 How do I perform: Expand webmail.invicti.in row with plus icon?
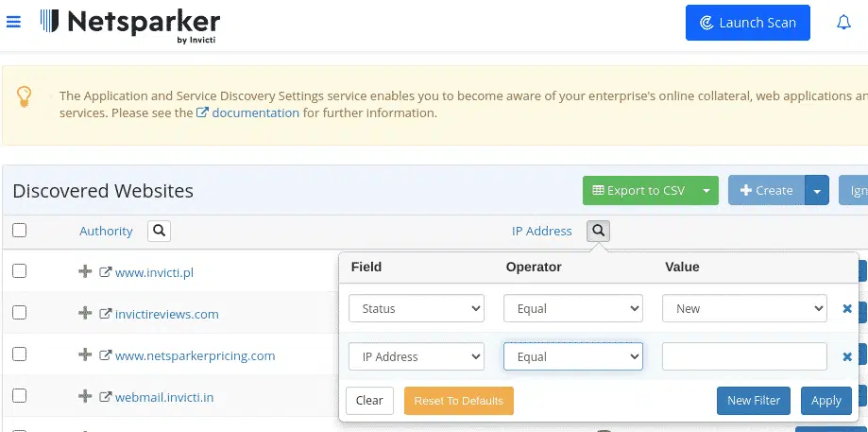(x=85, y=396)
